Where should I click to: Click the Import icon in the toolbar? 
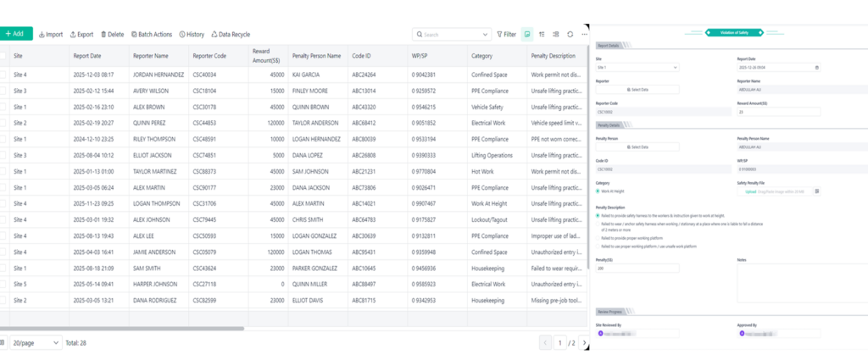coord(42,35)
